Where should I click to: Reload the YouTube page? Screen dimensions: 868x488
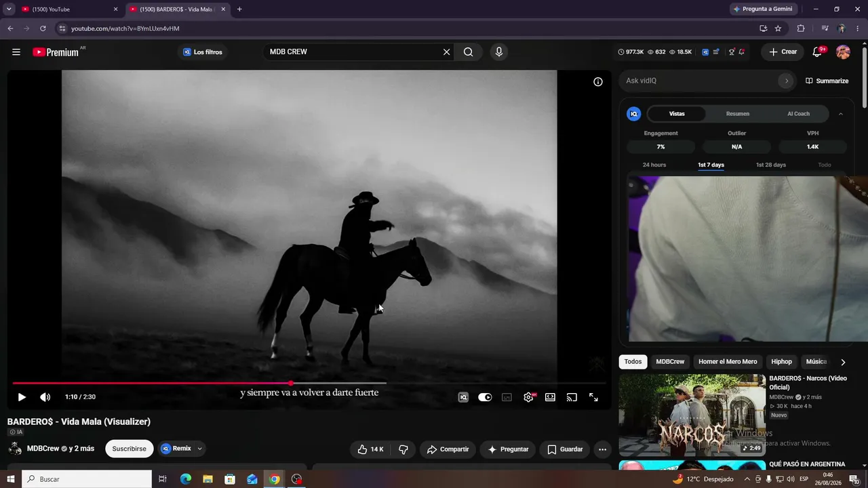[43, 28]
